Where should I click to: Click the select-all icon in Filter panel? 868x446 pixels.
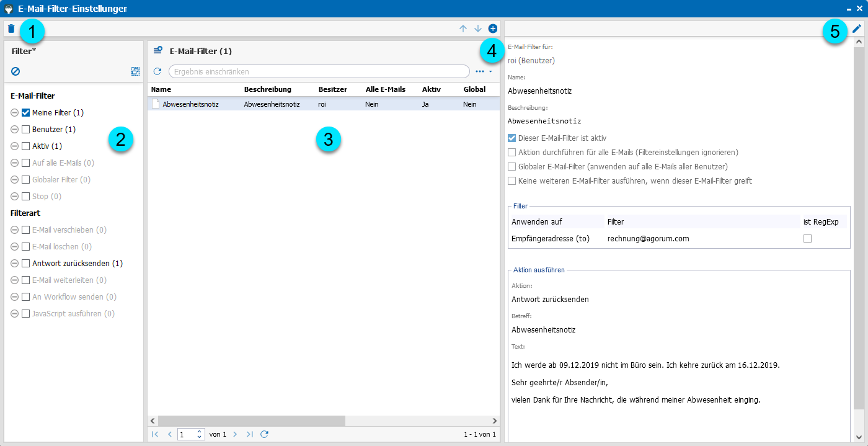click(135, 71)
